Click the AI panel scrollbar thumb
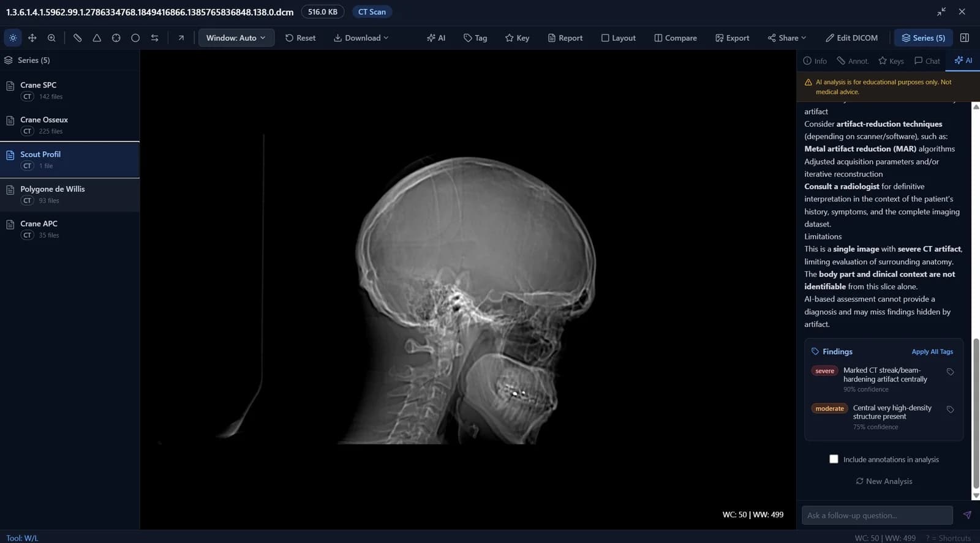The image size is (980, 543). (976, 414)
